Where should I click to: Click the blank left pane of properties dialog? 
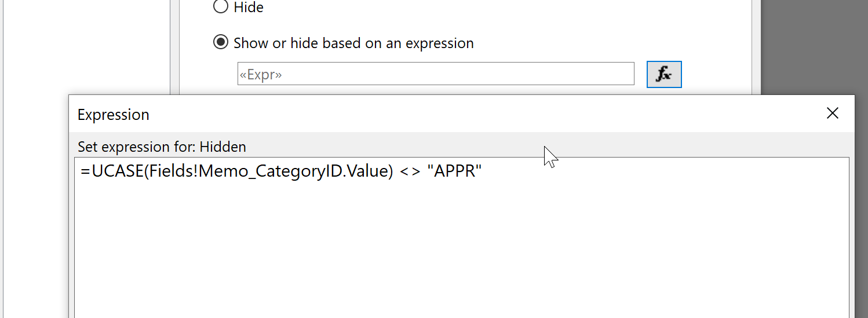click(x=87, y=46)
